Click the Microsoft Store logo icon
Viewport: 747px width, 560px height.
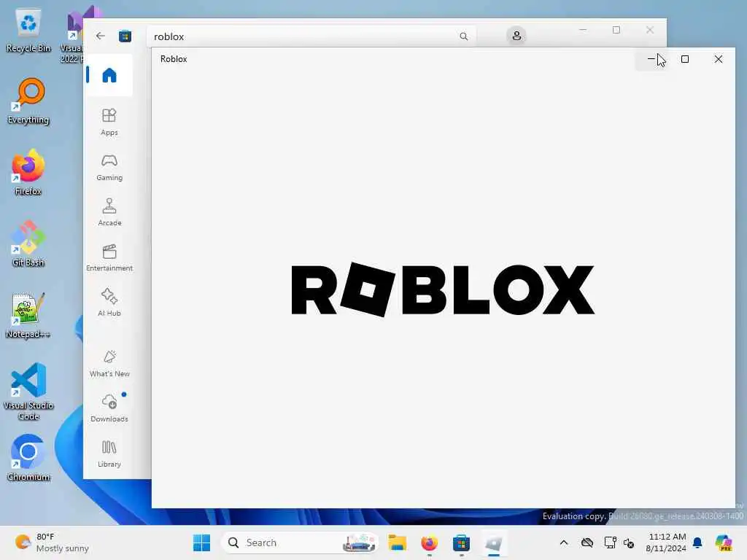(x=125, y=36)
